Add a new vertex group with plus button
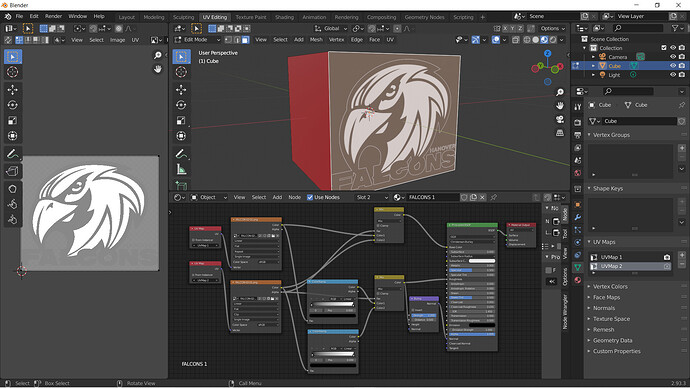This screenshot has height=388, width=690. point(682,148)
